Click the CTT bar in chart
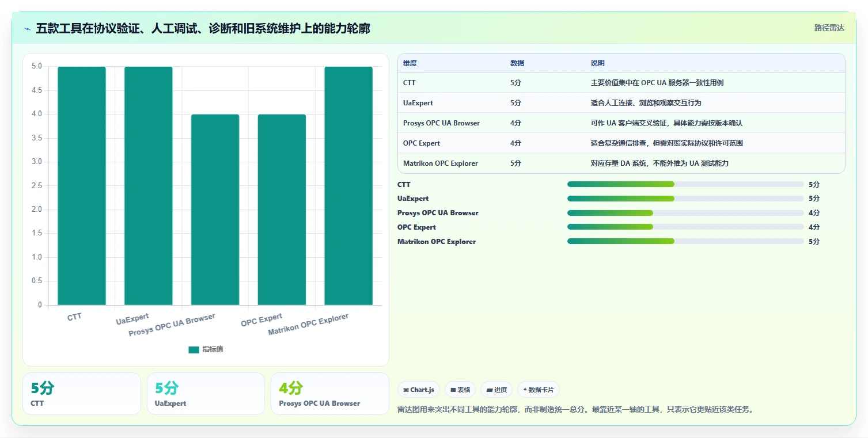Image resolution: width=868 pixels, height=438 pixels. tap(82, 186)
